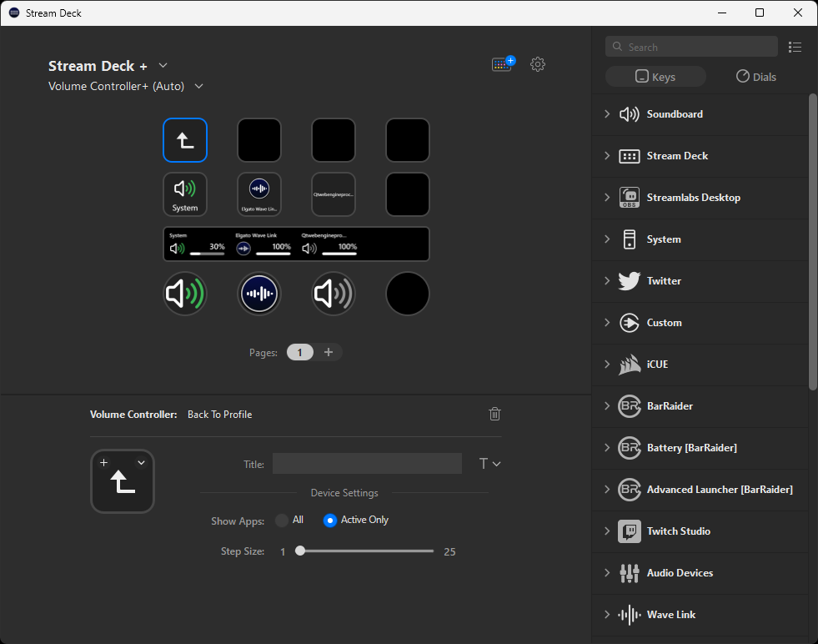Open the Volume Controller+ profile dropdown
This screenshot has width=818, height=644.
point(199,87)
